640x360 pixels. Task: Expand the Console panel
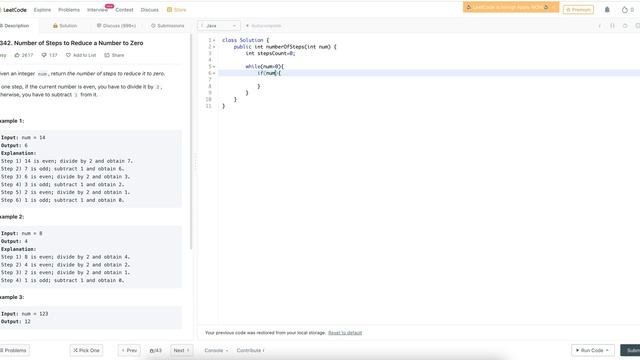coord(216,350)
